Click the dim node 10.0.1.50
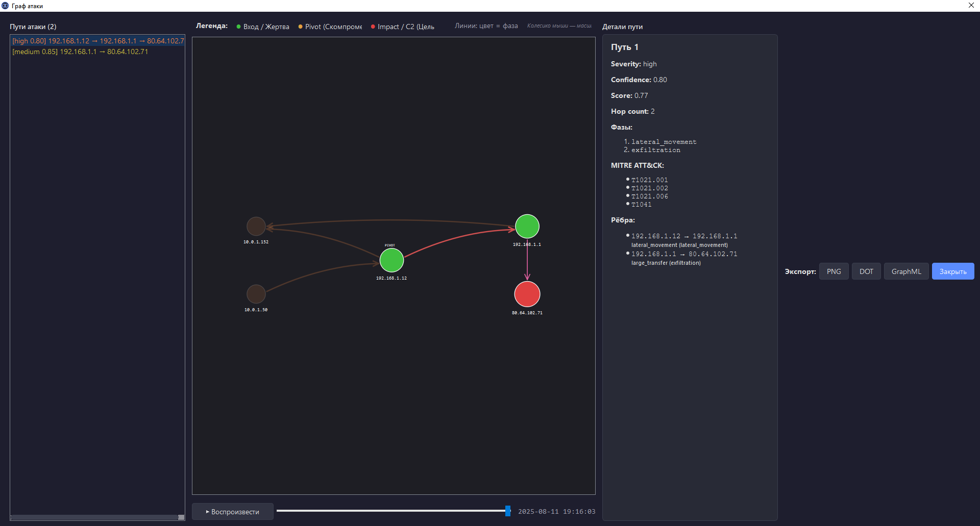 256,294
